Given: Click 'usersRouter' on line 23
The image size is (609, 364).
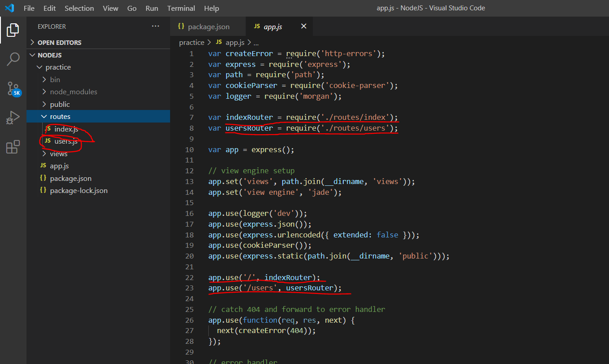Looking at the screenshot, I should [310, 288].
